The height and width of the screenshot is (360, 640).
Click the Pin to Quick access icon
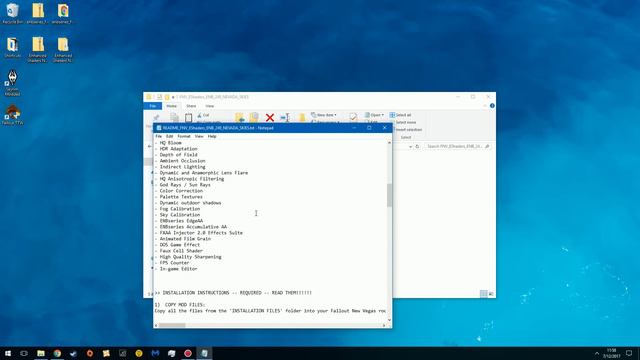(x=156, y=118)
